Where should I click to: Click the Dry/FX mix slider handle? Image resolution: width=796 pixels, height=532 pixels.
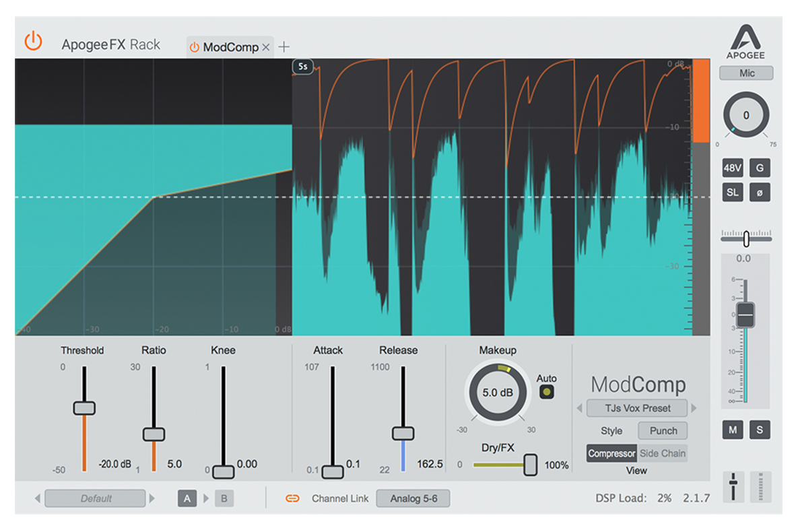530,465
